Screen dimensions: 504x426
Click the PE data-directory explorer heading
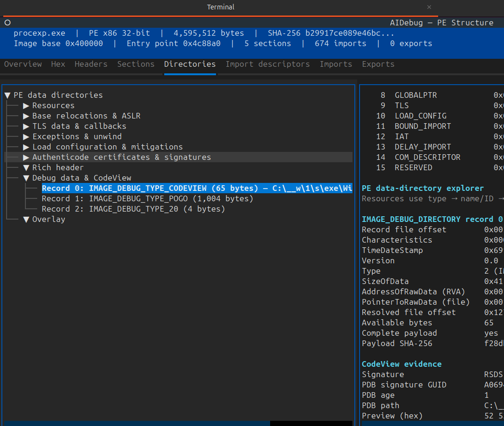[423, 188]
